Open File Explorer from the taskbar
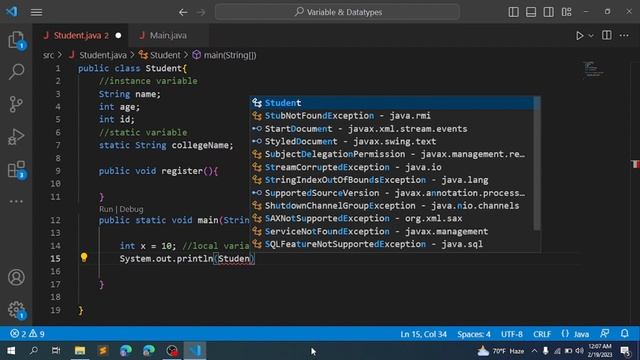The image size is (640, 360). [x=80, y=351]
